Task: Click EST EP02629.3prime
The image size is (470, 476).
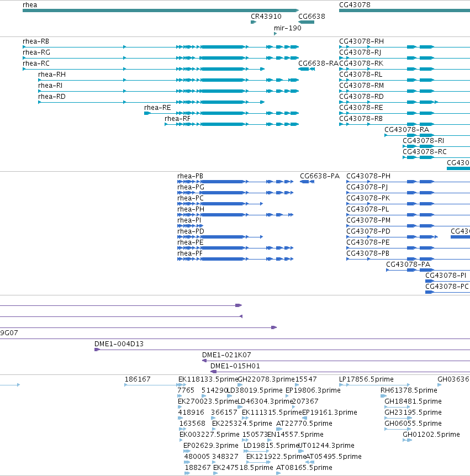Action: [187, 451]
